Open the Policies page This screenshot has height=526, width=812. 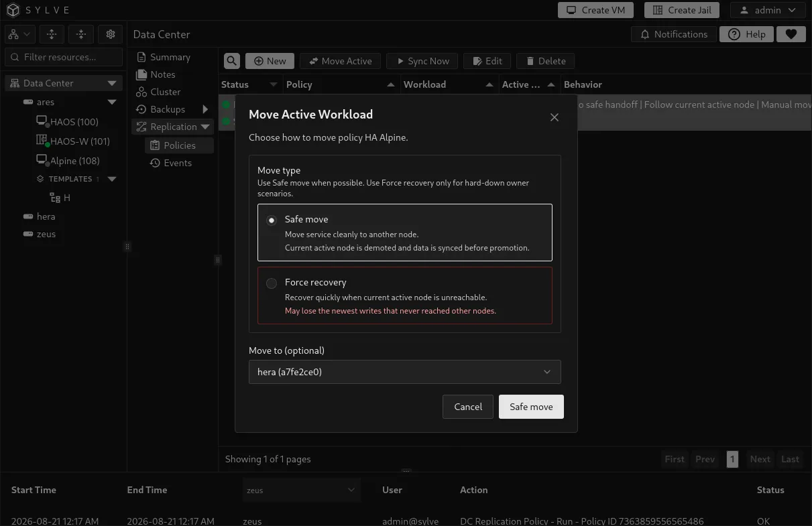(179, 145)
